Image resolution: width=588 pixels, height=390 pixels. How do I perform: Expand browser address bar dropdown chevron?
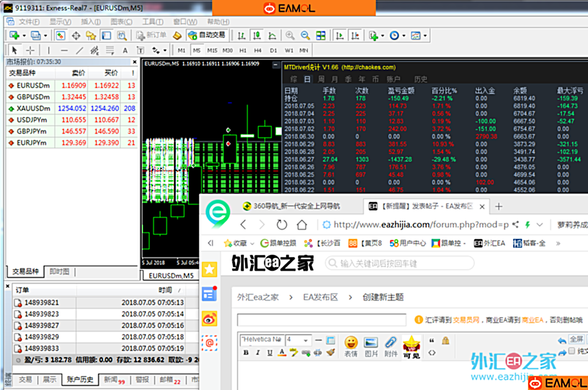(539, 225)
